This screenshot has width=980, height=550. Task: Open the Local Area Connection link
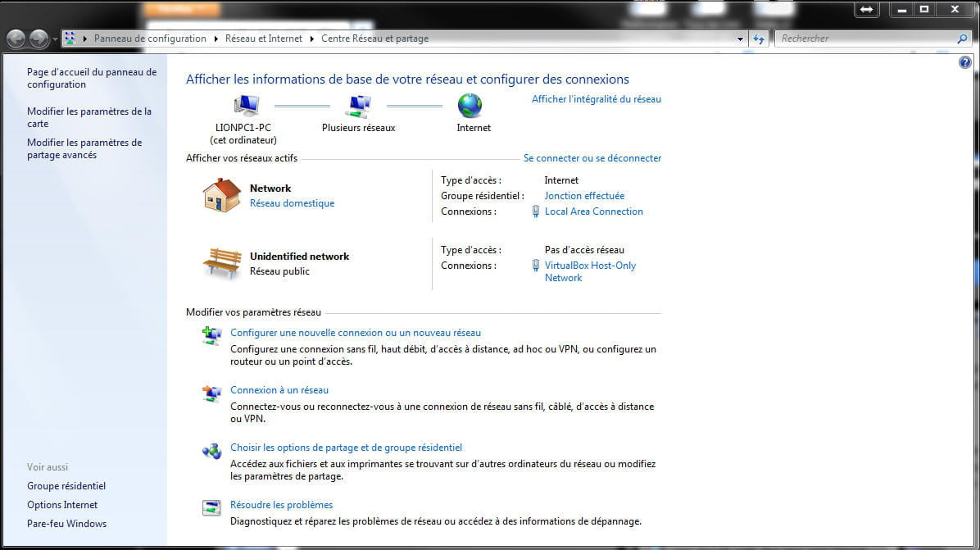[593, 211]
